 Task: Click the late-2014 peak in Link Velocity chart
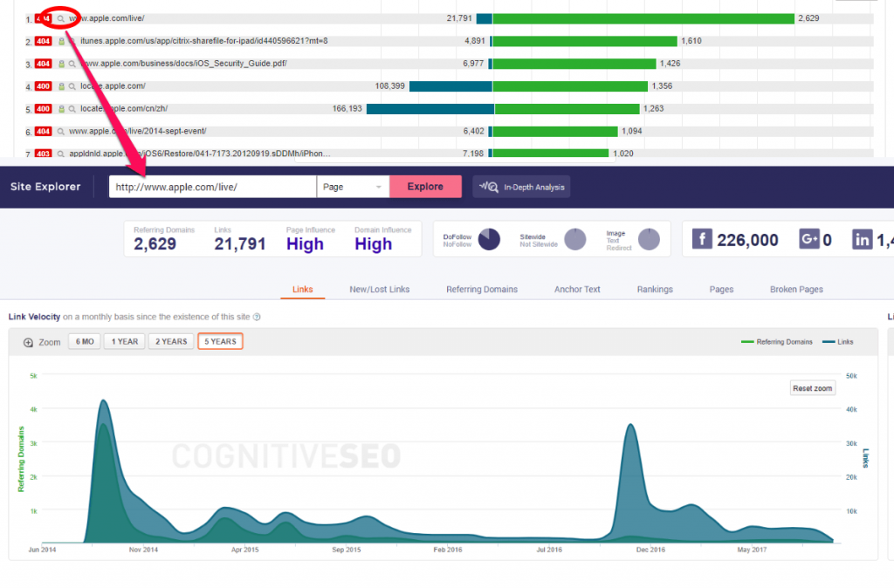103,400
